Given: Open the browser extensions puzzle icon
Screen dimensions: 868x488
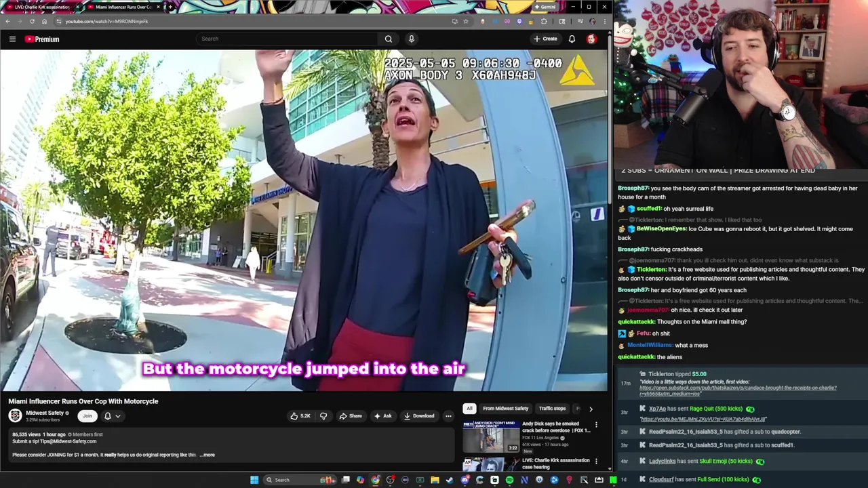Looking at the screenshot, I should pos(543,21).
